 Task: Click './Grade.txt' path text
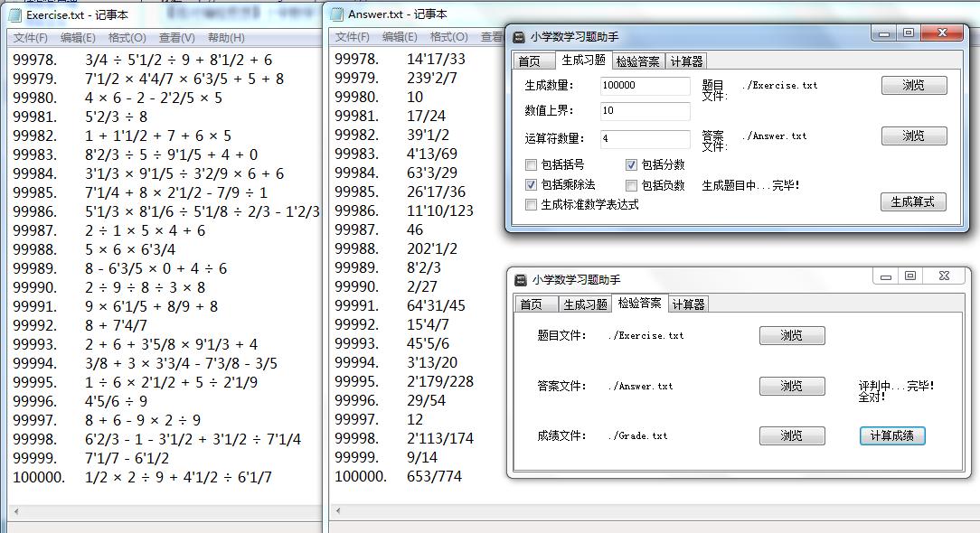637,436
